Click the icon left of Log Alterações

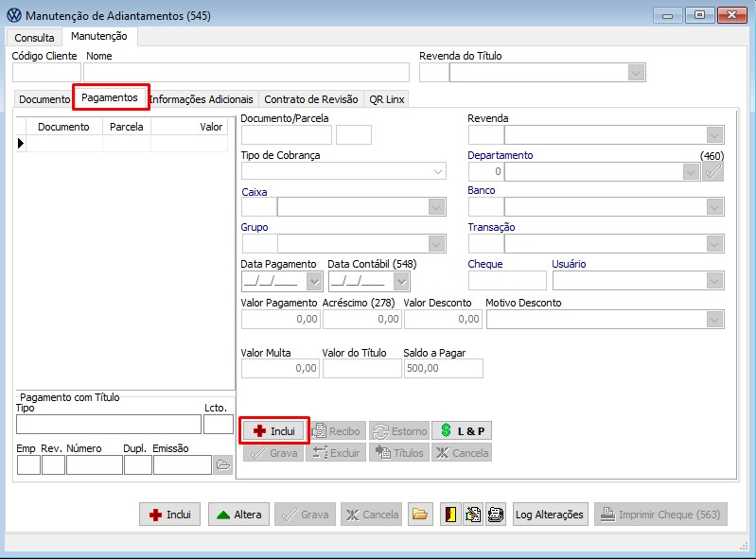click(495, 515)
